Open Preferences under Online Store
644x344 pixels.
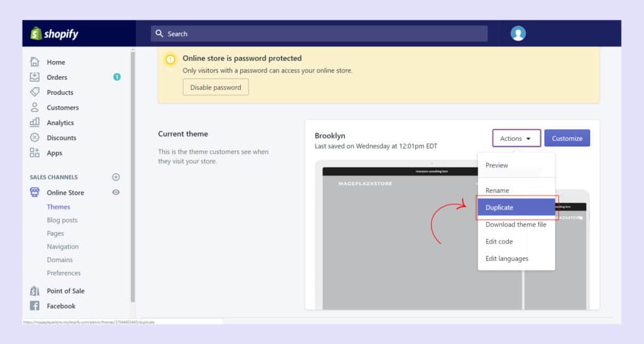[x=64, y=273]
